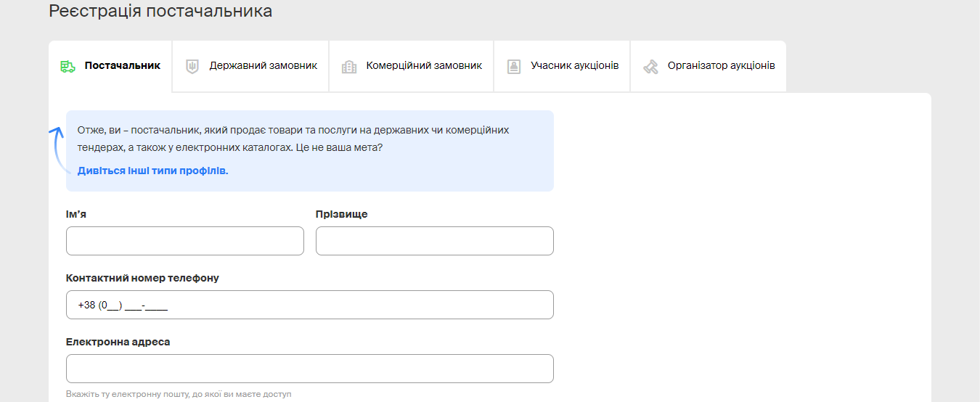Click the green truck icon on Постачальник tab
Viewport: 980px width, 402px height.
pyautogui.click(x=68, y=66)
